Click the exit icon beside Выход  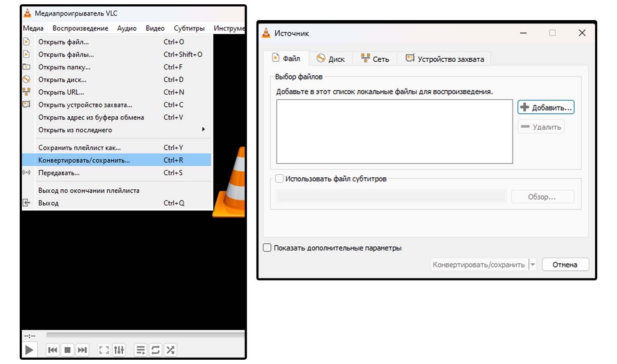click(x=27, y=203)
